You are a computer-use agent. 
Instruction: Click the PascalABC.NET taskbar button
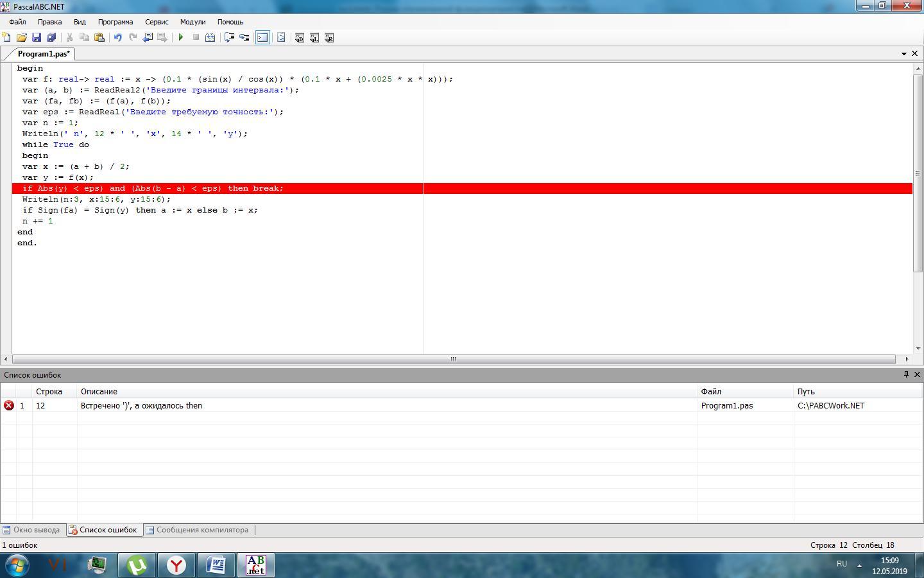[256, 565]
